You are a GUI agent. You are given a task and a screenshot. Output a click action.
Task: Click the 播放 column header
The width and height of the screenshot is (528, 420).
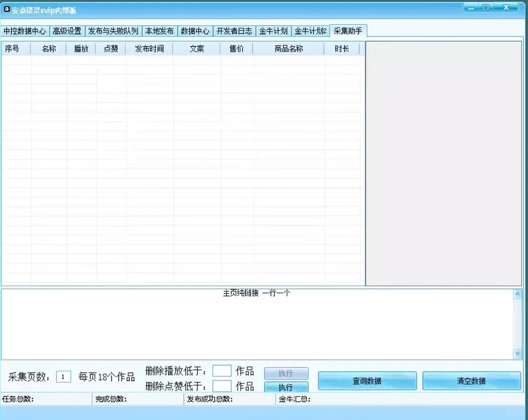point(81,48)
